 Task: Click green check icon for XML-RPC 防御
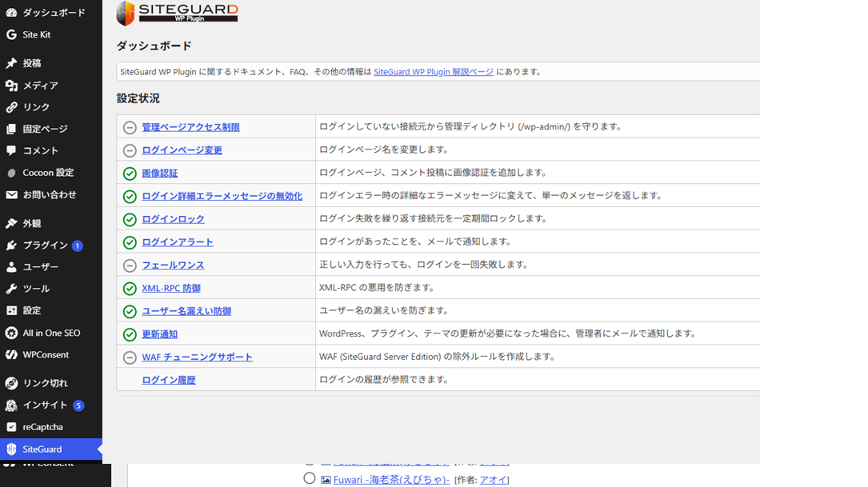(x=130, y=289)
